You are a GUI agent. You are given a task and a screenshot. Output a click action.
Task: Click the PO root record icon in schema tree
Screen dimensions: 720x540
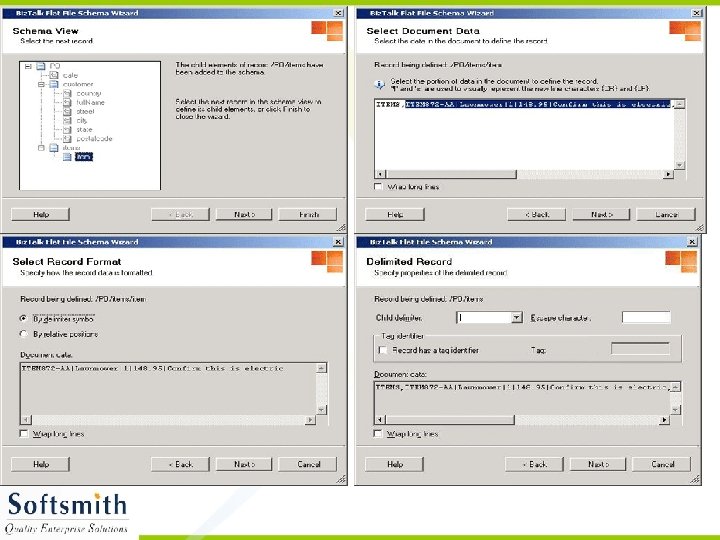click(41, 66)
